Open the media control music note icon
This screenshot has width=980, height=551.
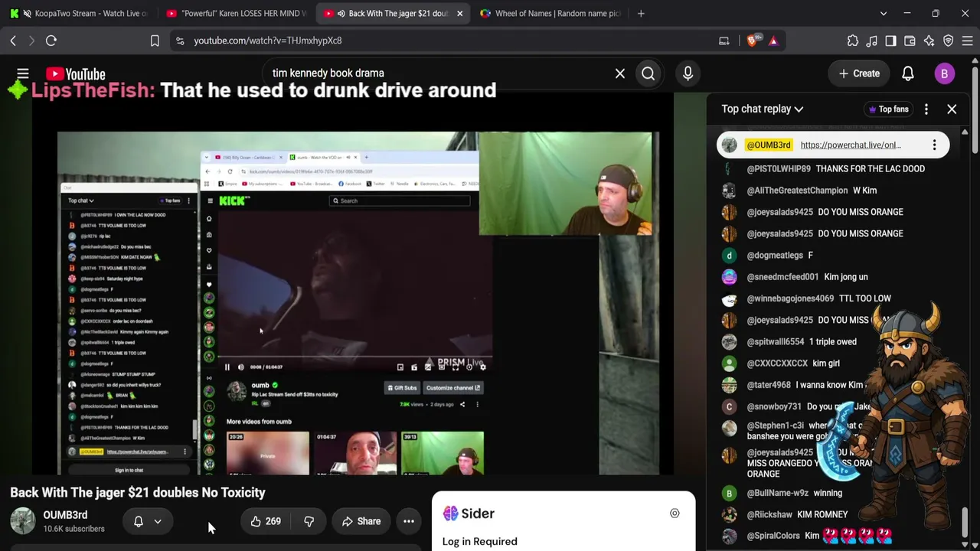[872, 41]
